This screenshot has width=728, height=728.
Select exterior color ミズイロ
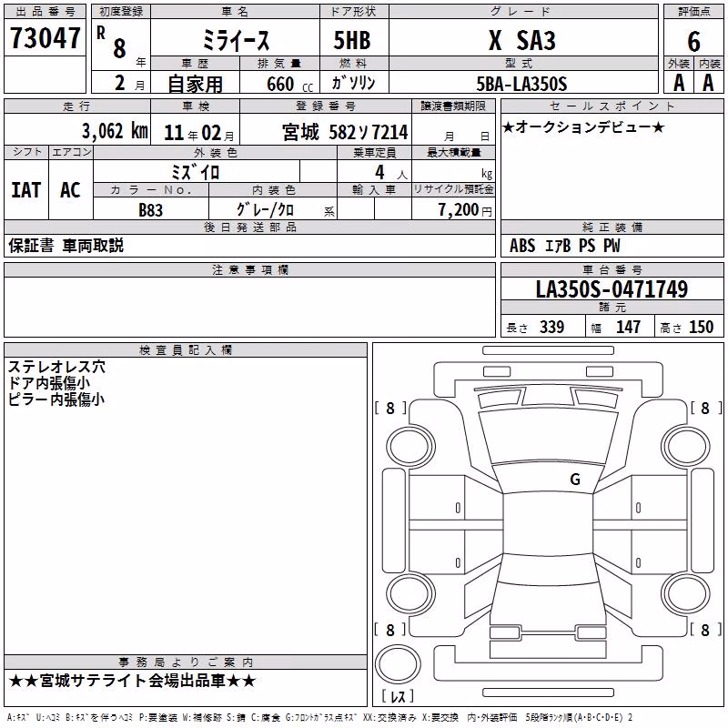click(195, 172)
